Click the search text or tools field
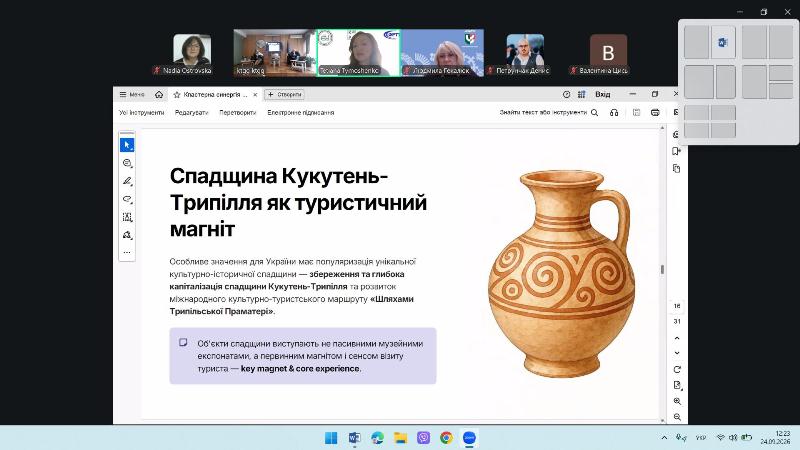Image resolution: width=800 pixels, height=450 pixels. [x=543, y=113]
